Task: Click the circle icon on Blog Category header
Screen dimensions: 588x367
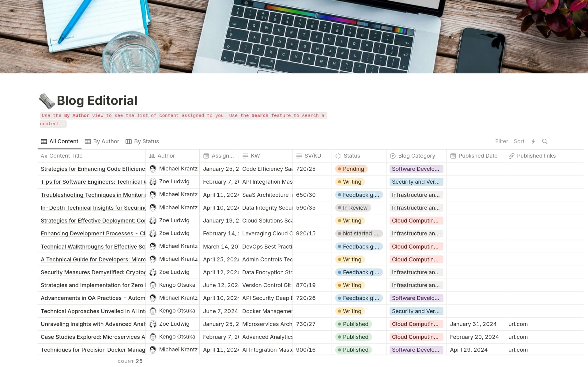Action: tap(393, 156)
